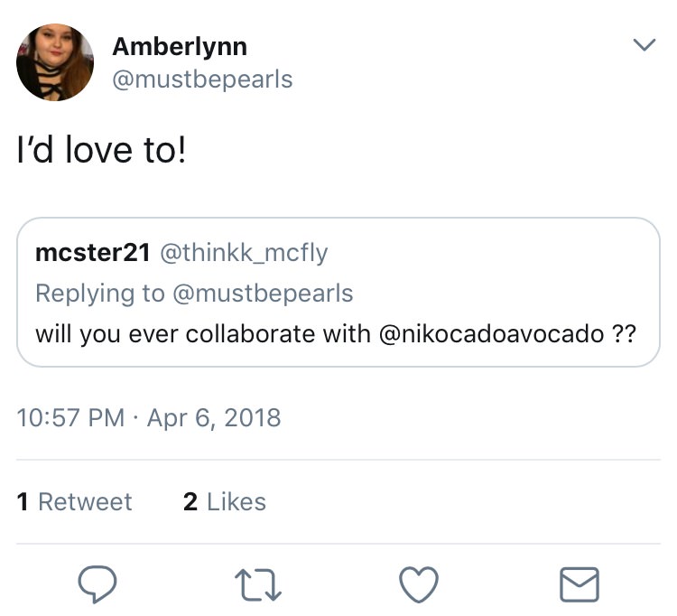This screenshot has height=616, width=677.
Task: Click the Amberlynn display name
Action: click(180, 47)
